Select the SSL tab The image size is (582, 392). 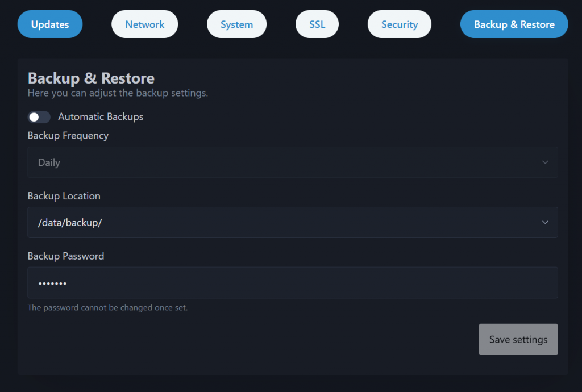[317, 24]
